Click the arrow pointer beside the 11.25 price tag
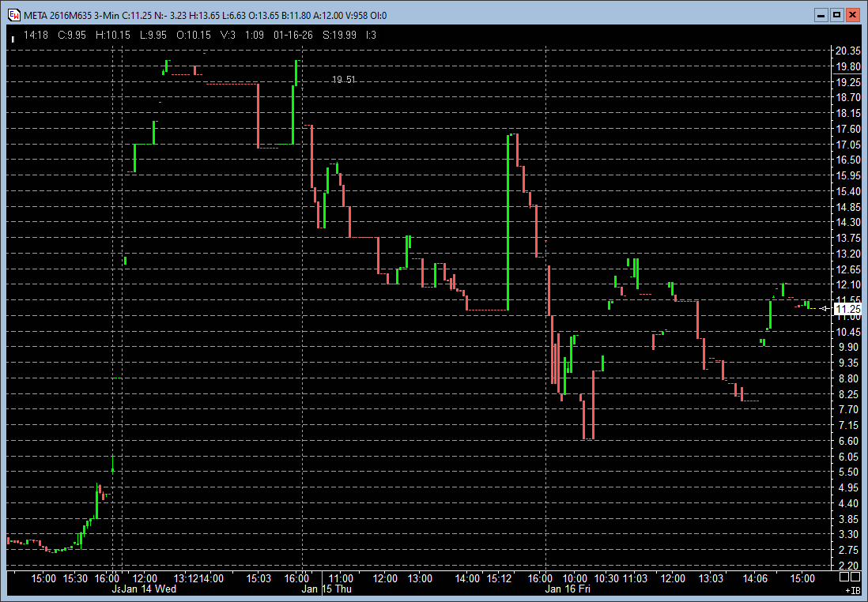The image size is (868, 602). (x=825, y=308)
